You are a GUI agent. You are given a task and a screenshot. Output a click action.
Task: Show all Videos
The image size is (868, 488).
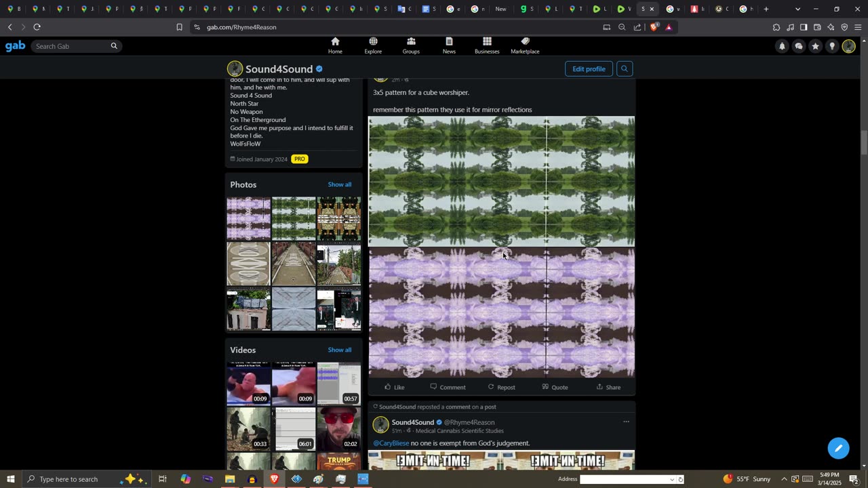[x=340, y=350]
